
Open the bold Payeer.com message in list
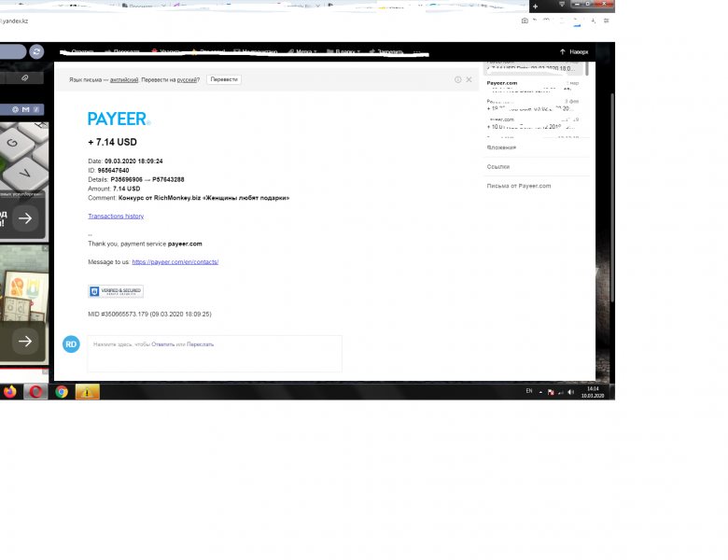(502, 83)
